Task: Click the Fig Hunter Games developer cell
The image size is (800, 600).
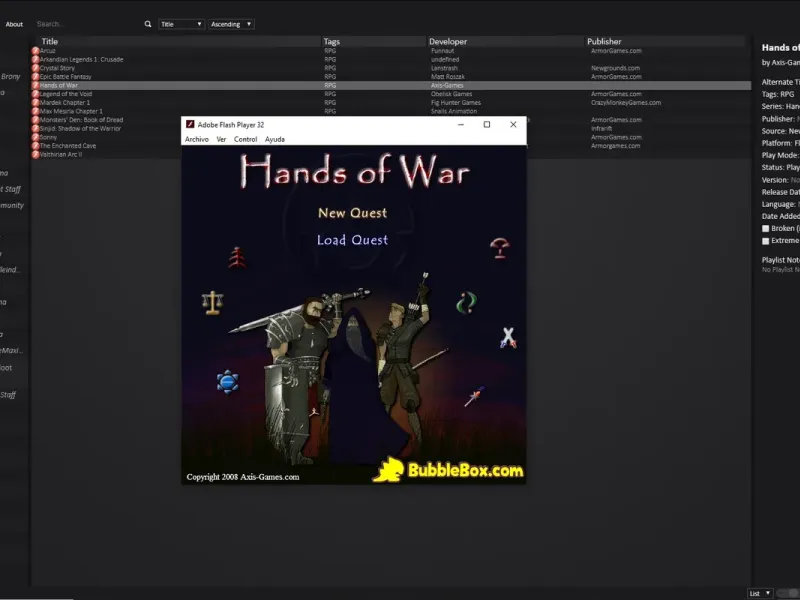Action: point(456,103)
